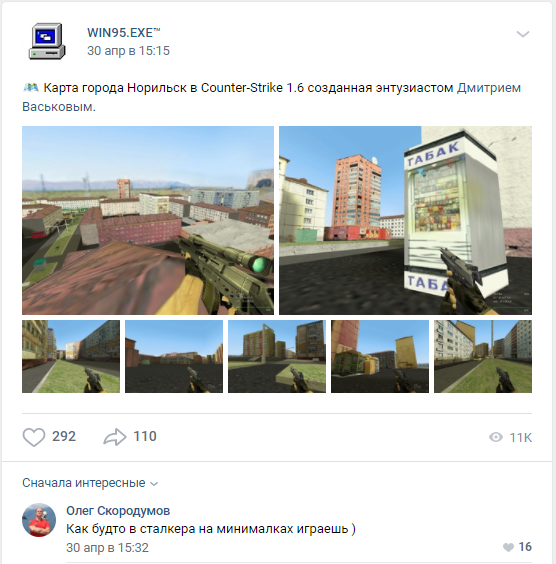Open the second small thumbnail in row
The width and height of the screenshot is (556, 564).
pos(174,356)
